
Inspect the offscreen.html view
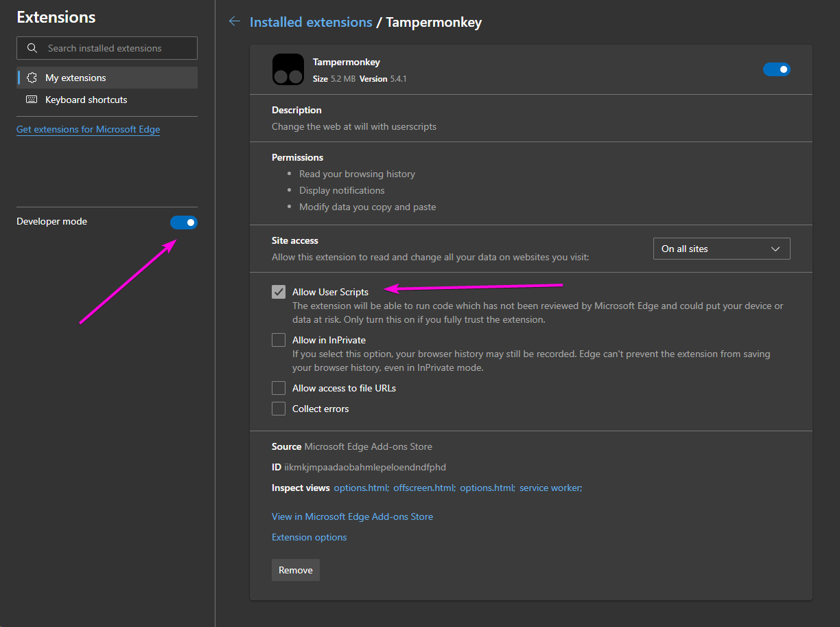[425, 488]
